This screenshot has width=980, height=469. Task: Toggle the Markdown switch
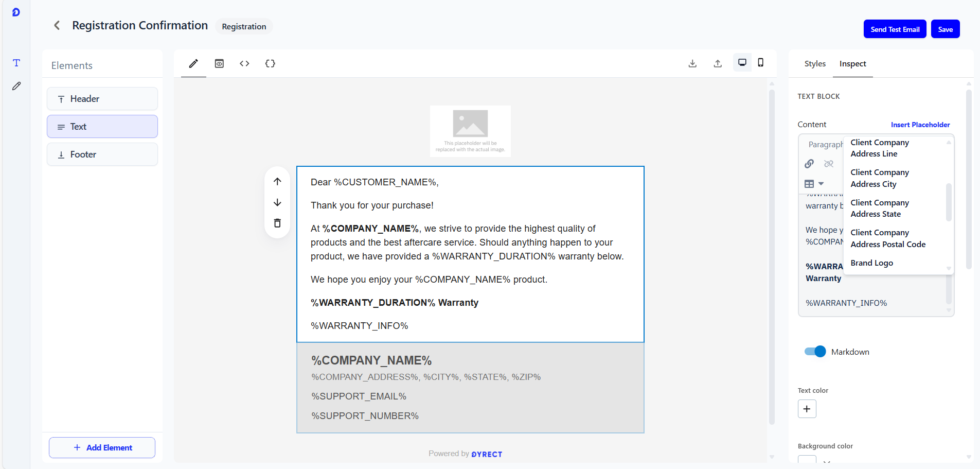click(x=815, y=352)
